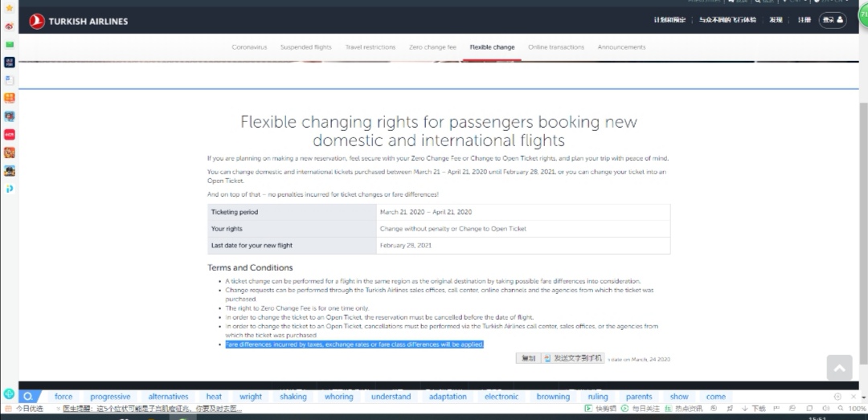868x420 pixels.
Task: Click the page vertical scrollbar thumb
Action: coord(863,234)
